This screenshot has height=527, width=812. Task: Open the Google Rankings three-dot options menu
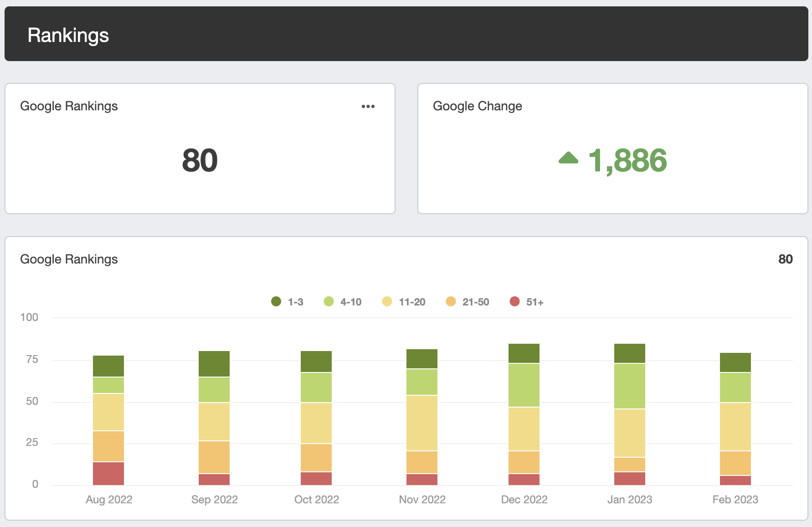[368, 106]
